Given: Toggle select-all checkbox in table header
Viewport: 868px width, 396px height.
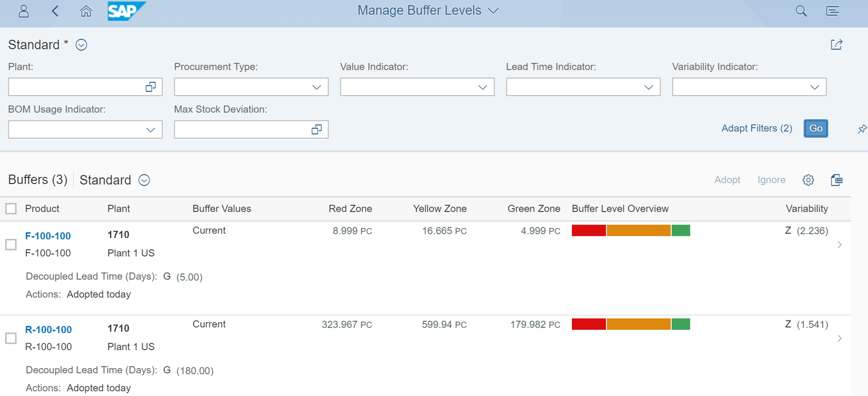Looking at the screenshot, I should coord(11,208).
